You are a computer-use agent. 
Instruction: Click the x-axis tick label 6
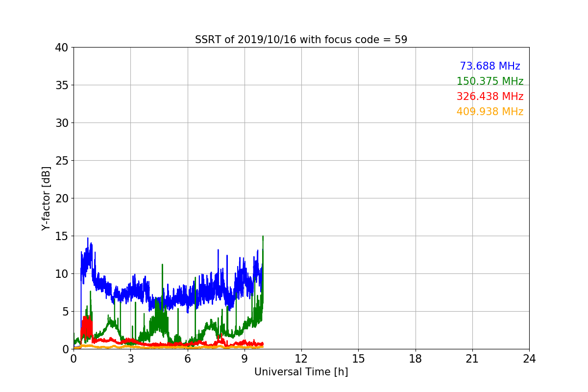tap(187, 359)
